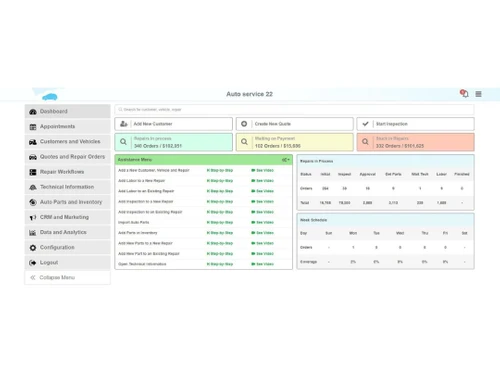Click the 'Auto service 22' page title
This screenshot has height=375, width=500.
249,94
